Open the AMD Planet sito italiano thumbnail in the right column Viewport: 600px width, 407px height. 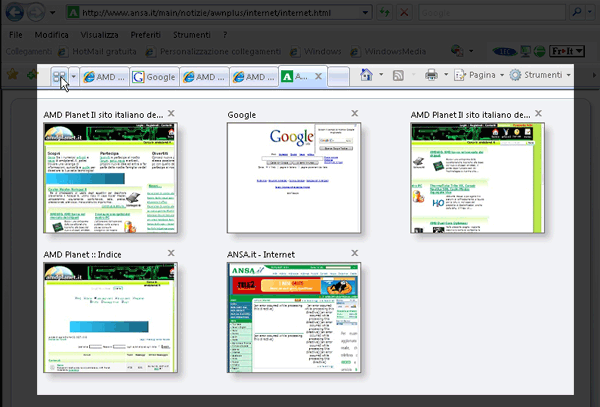coord(478,178)
